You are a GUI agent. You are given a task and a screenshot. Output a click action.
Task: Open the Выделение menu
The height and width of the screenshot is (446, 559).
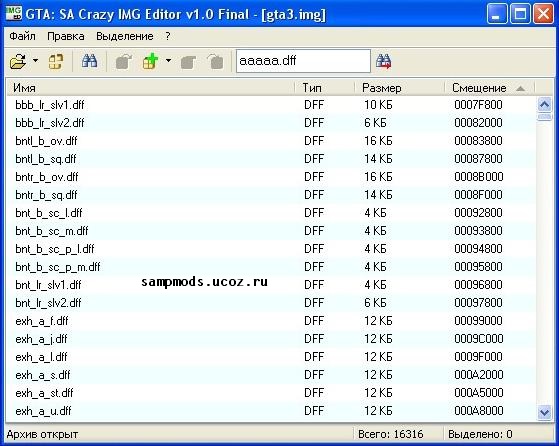(x=124, y=36)
